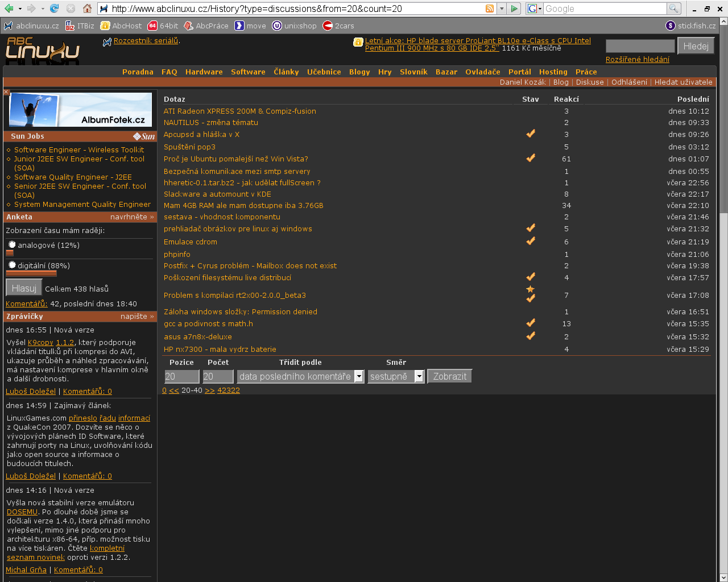Click the yellow icon before the Letní akce ad
The image size is (728, 582).
click(x=358, y=42)
